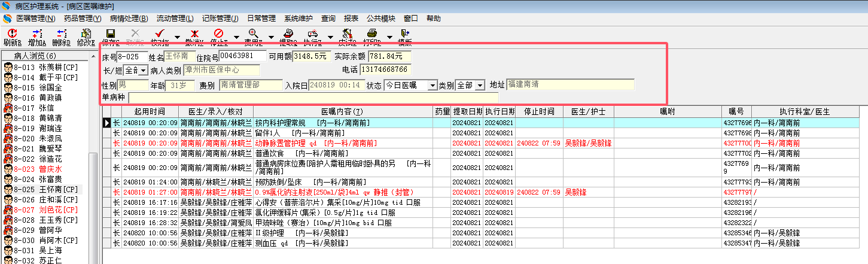
Task: Click the 提取Q extract icon
Action: pyautogui.click(x=288, y=34)
